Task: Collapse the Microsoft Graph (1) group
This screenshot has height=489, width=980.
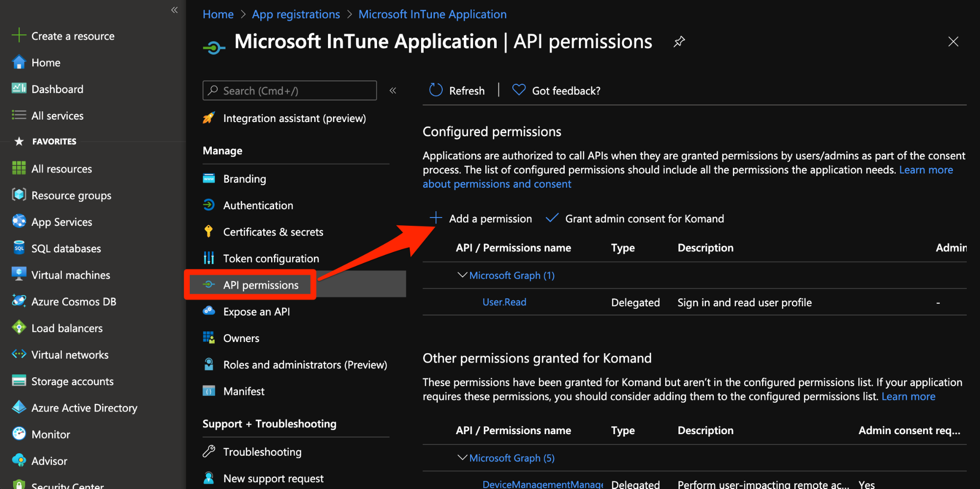Action: pyautogui.click(x=462, y=275)
